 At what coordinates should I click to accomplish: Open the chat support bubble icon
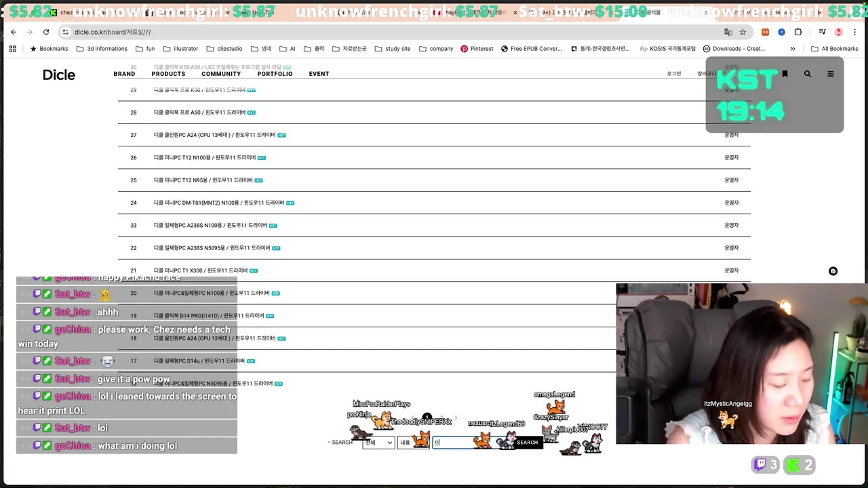pyautogui.click(x=833, y=271)
